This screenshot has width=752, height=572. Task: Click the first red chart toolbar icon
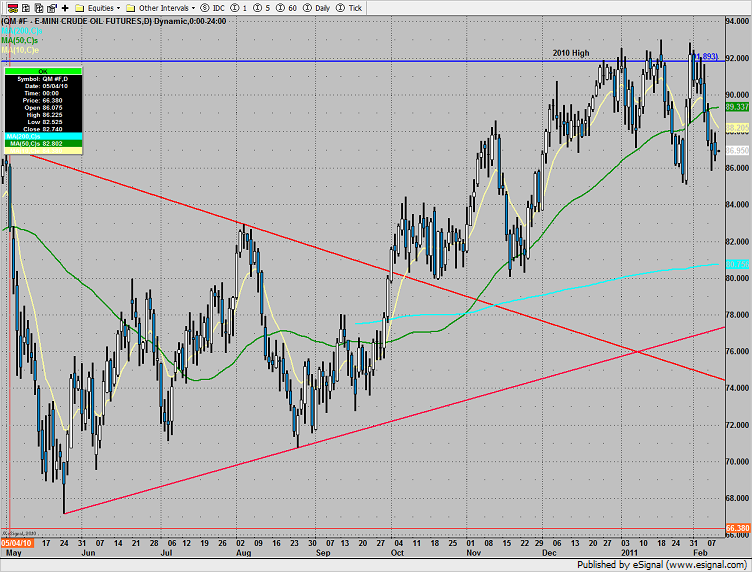(x=8, y=6)
